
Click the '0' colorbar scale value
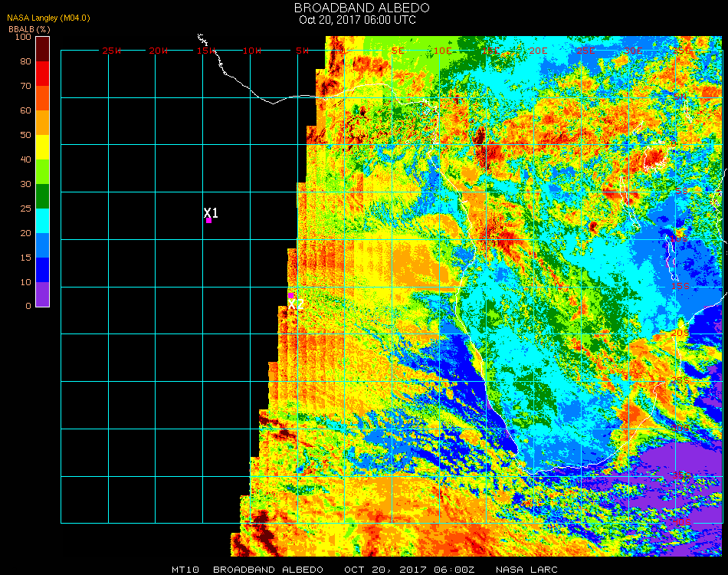28,306
